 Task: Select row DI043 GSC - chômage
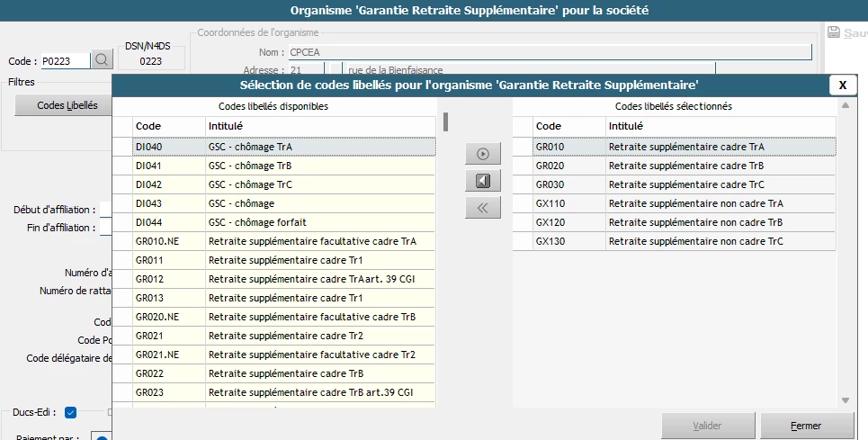[284, 203]
